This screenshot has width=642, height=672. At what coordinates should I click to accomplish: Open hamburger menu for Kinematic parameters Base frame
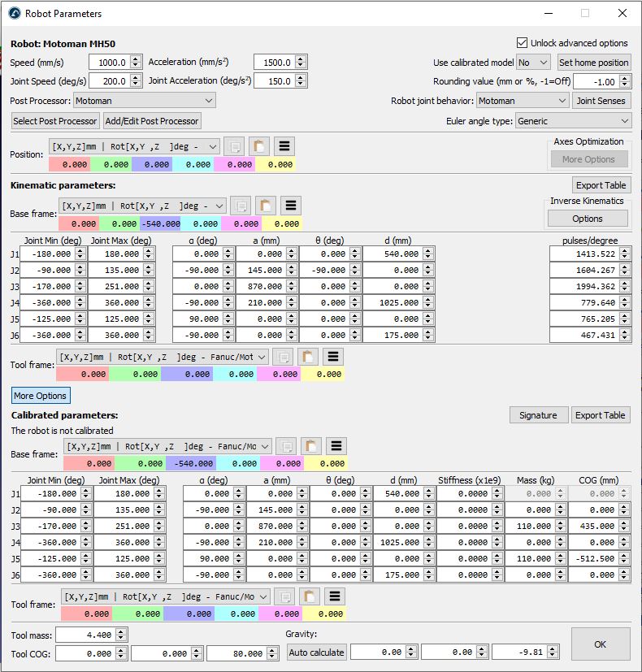pos(292,206)
